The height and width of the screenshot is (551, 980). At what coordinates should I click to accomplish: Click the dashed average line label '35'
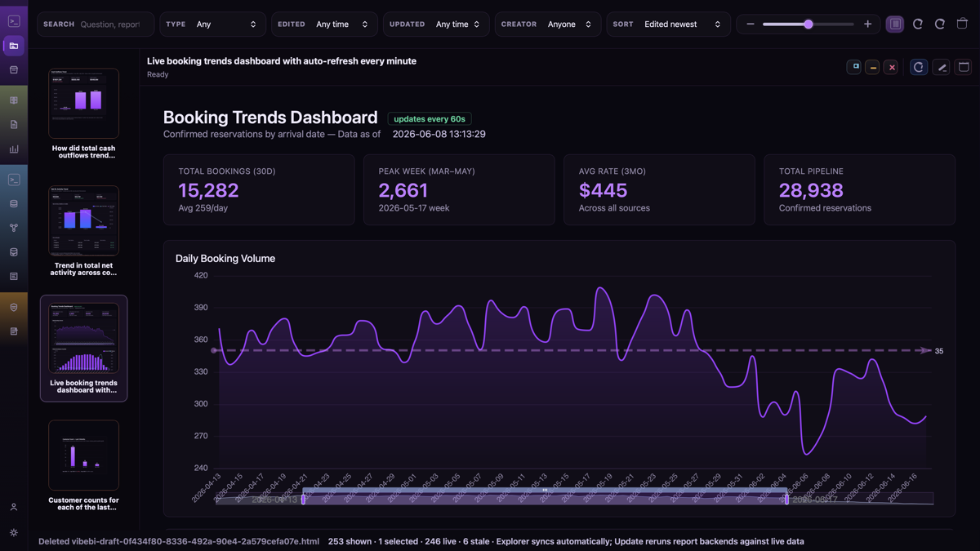coord(939,351)
